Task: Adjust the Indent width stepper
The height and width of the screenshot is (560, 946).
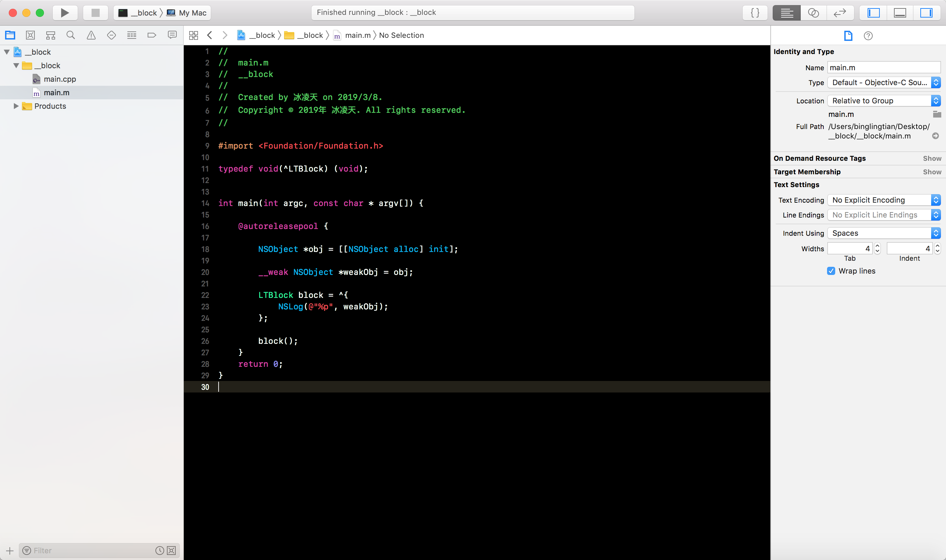Action: 937,248
